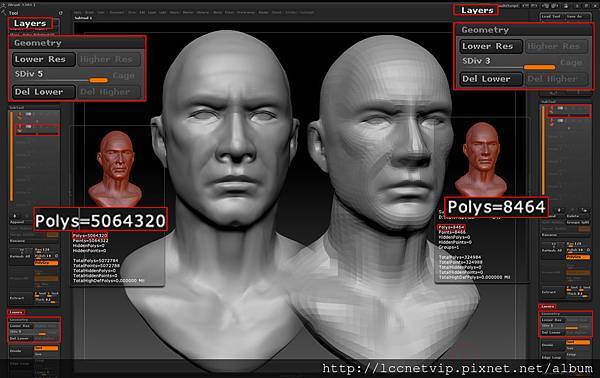Viewport: 600px width, 378px height.
Task: Select the highlighted subtool in right list
Action: [x=569, y=110]
